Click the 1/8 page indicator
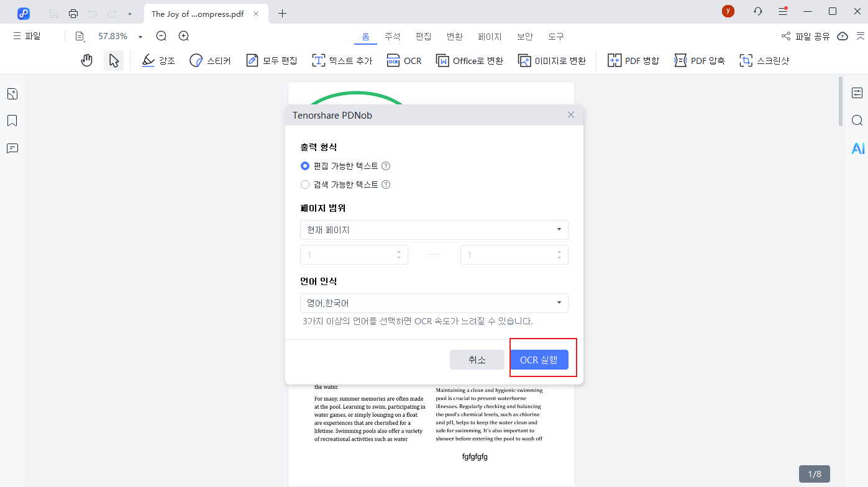868x487 pixels. 815,473
